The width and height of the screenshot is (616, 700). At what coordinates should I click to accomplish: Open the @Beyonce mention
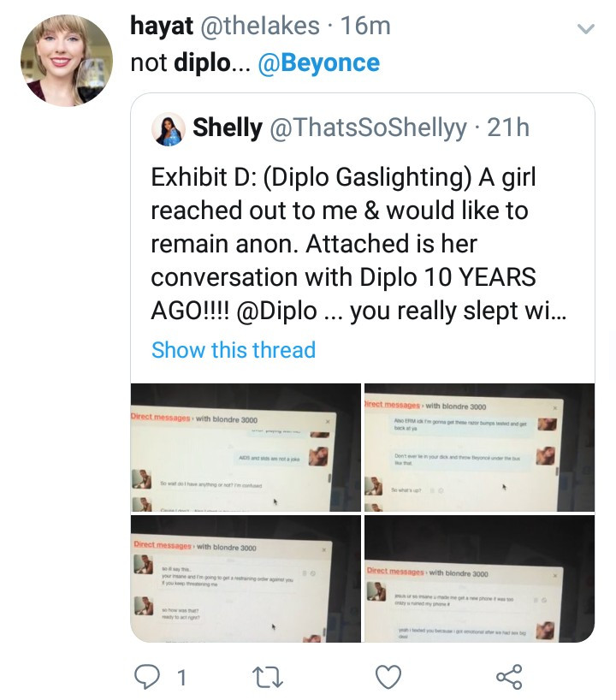point(318,63)
